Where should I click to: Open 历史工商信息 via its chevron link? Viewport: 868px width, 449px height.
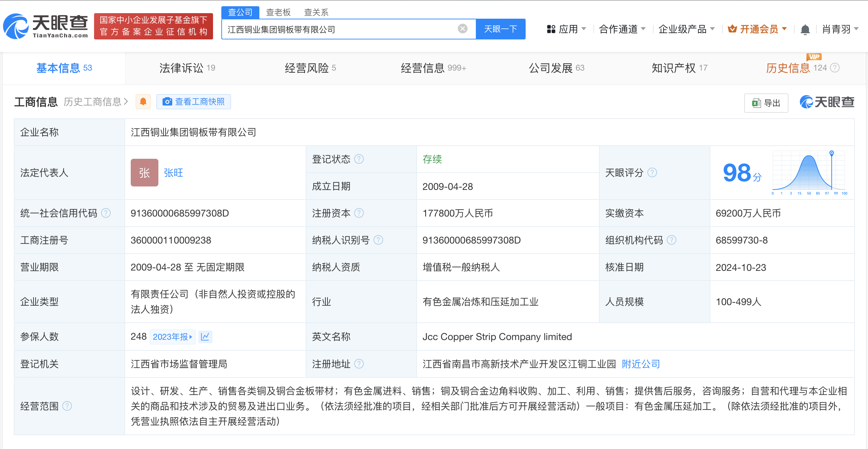96,102
